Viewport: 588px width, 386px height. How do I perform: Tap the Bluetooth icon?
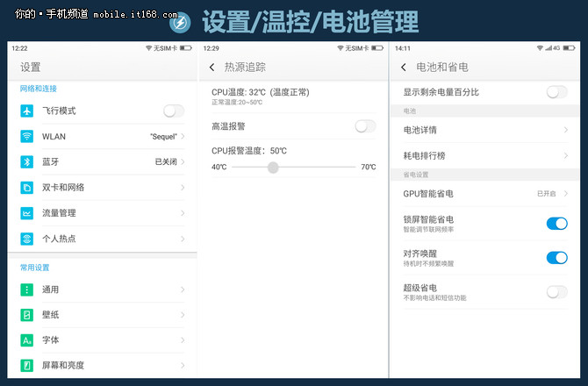(26, 162)
